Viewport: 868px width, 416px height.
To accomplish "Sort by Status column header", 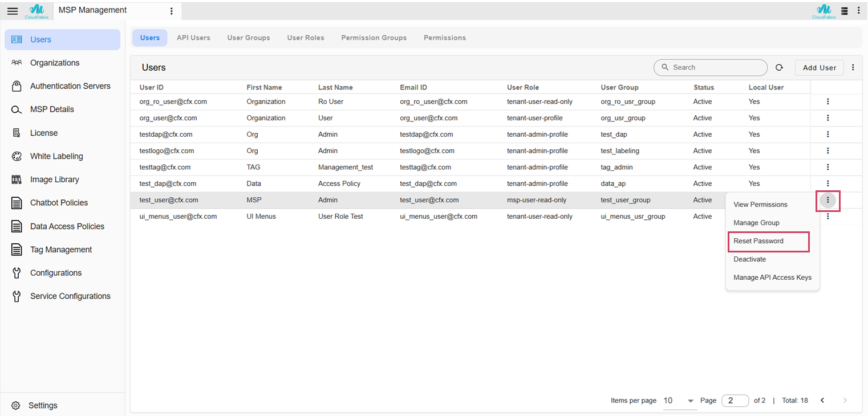I will (x=704, y=87).
